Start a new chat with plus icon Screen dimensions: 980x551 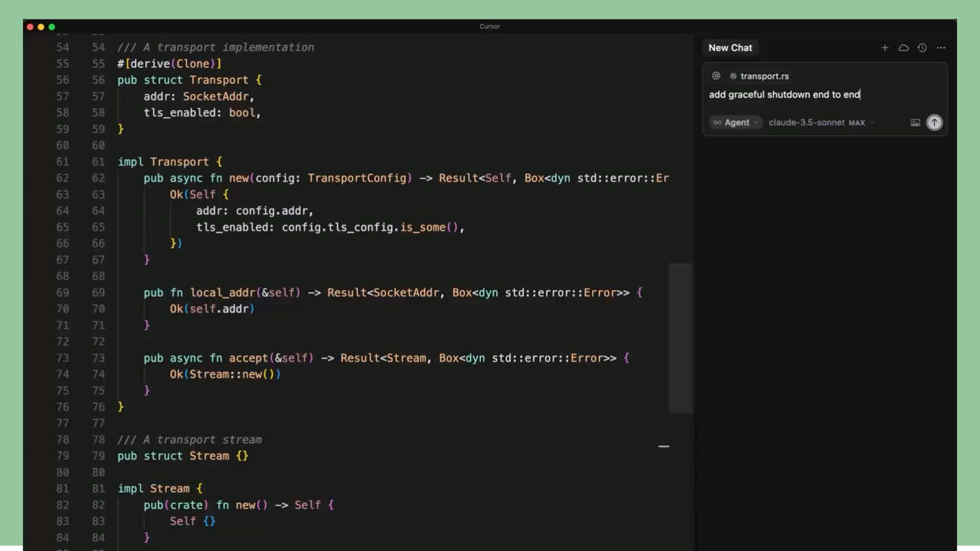pyautogui.click(x=885, y=47)
